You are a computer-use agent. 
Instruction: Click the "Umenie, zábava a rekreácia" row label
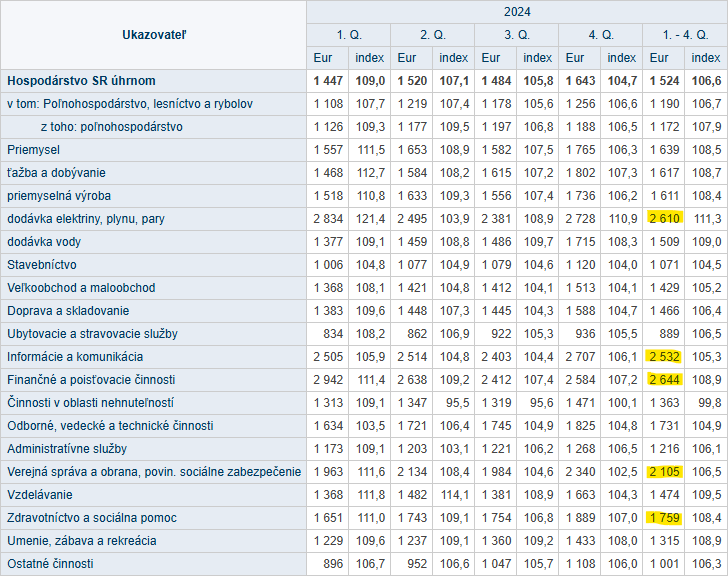click(x=80, y=541)
